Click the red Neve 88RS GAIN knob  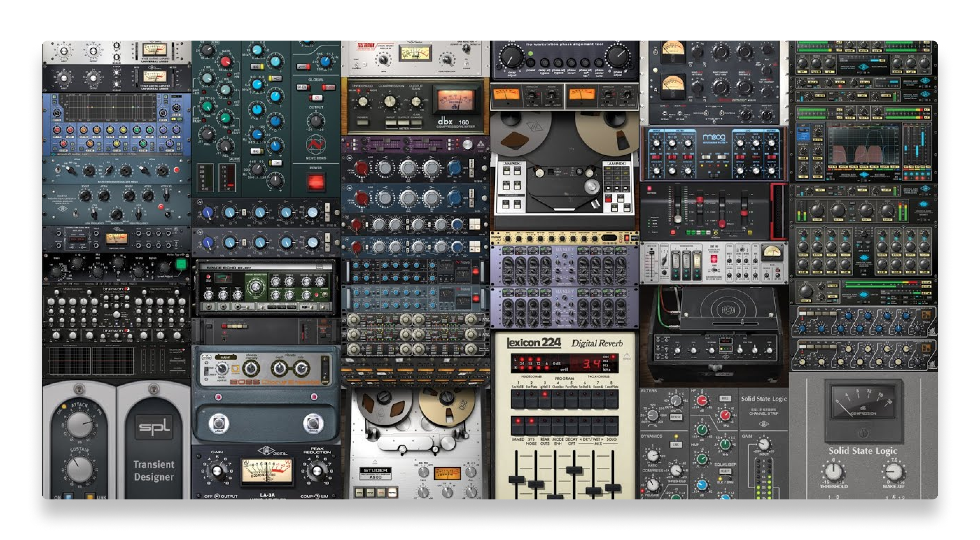[x=226, y=61]
